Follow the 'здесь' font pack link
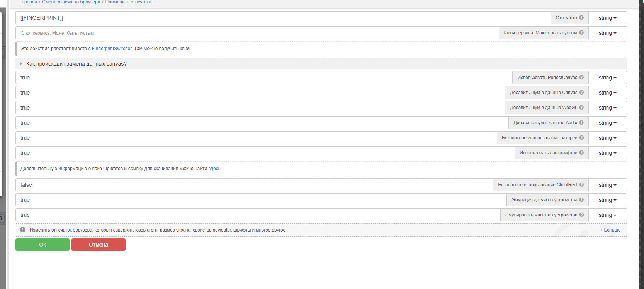The image size is (644, 289). pyautogui.click(x=214, y=169)
